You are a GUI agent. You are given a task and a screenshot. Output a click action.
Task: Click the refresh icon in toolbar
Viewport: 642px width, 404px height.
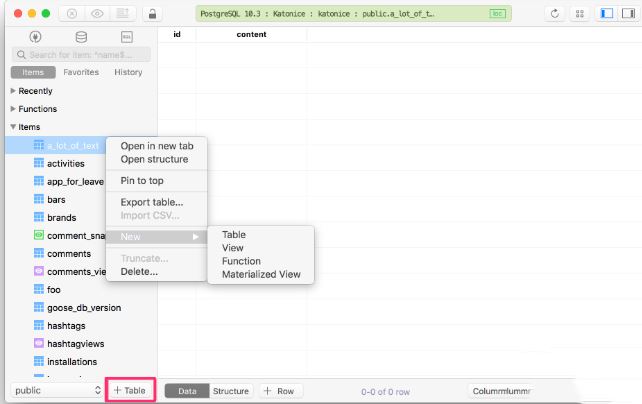pyautogui.click(x=555, y=14)
